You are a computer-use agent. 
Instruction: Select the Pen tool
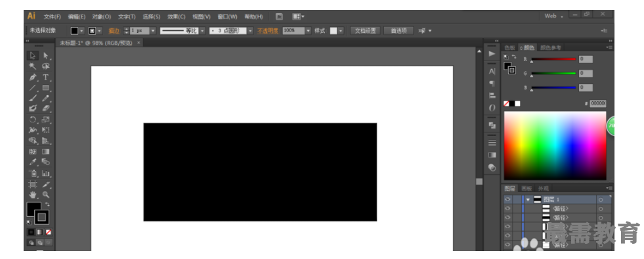click(33, 78)
